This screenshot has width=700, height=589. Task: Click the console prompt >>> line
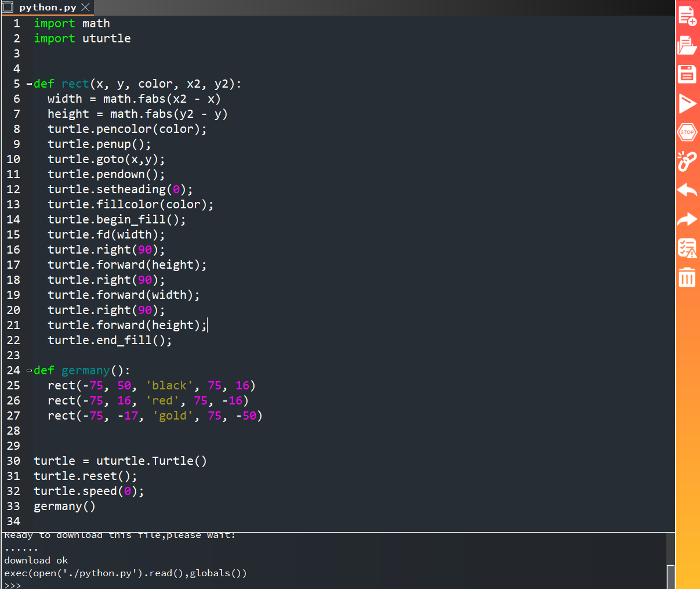[13, 585]
